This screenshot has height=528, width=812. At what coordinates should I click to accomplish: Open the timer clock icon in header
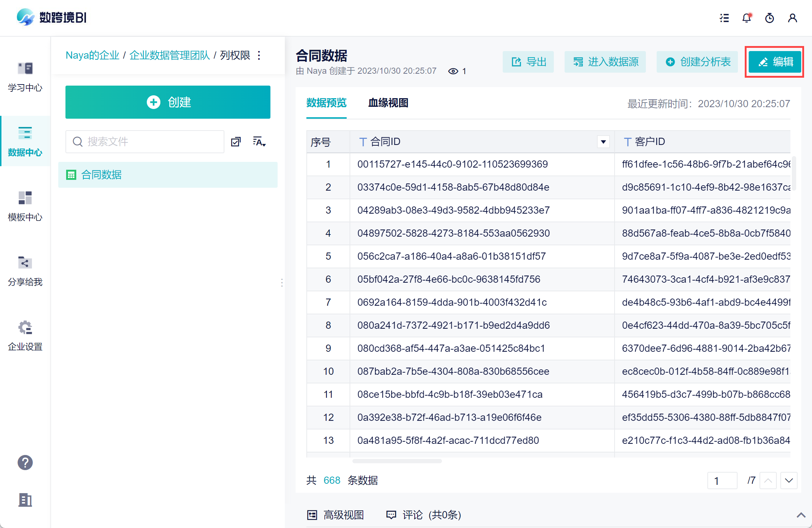point(770,18)
